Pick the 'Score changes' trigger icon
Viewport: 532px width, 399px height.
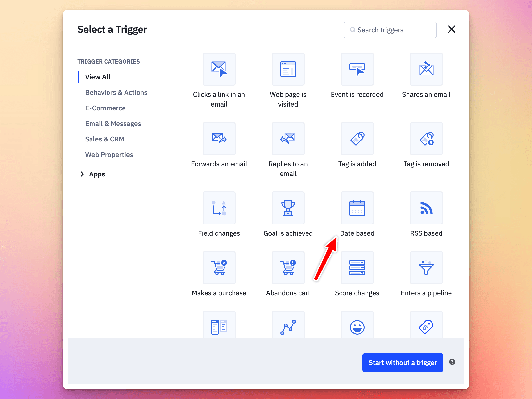click(x=357, y=268)
